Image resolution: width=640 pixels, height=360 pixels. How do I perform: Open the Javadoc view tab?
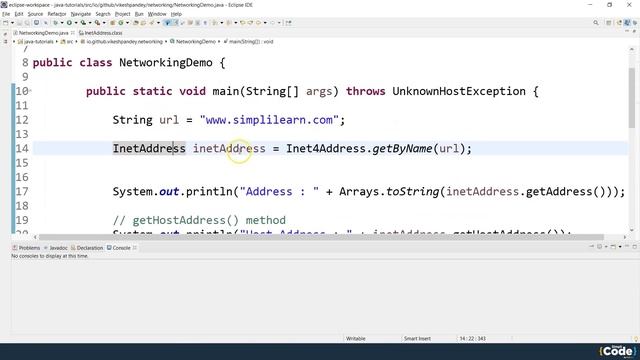pyautogui.click(x=56, y=248)
